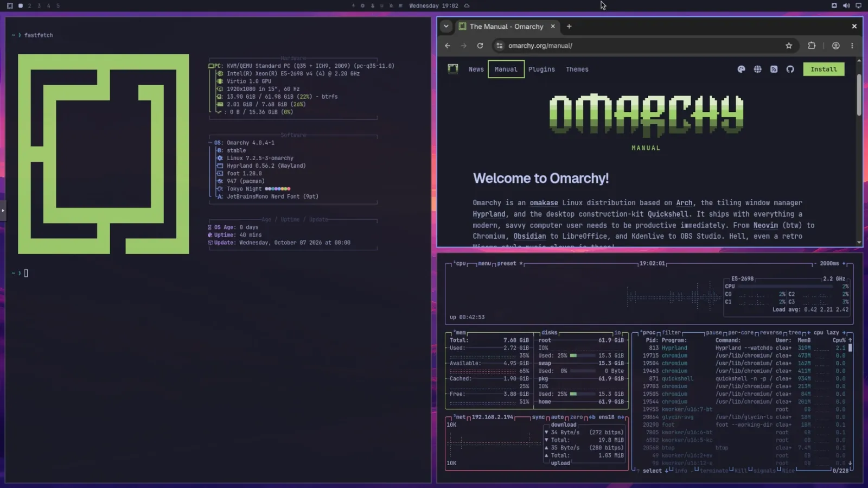Follow the omakase link in the manual text
The height and width of the screenshot is (488, 868).
[x=544, y=203]
